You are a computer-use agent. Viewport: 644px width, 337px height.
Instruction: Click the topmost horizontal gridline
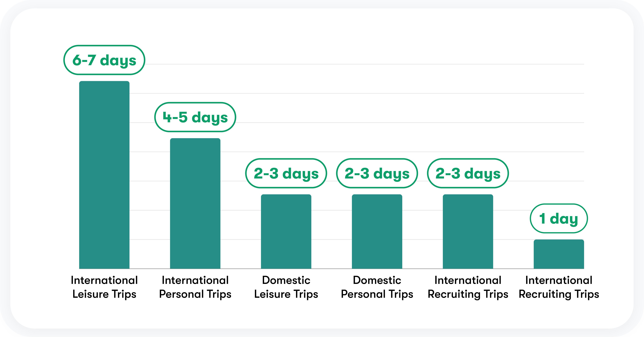click(363, 64)
